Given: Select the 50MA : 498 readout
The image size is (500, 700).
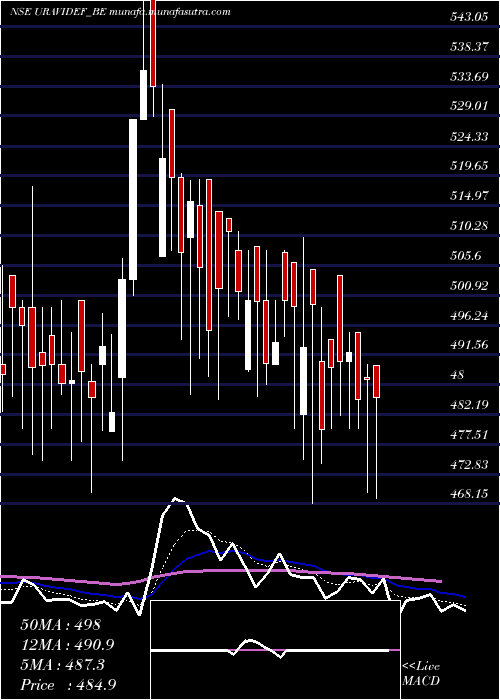Looking at the screenshot, I should (x=61, y=625).
